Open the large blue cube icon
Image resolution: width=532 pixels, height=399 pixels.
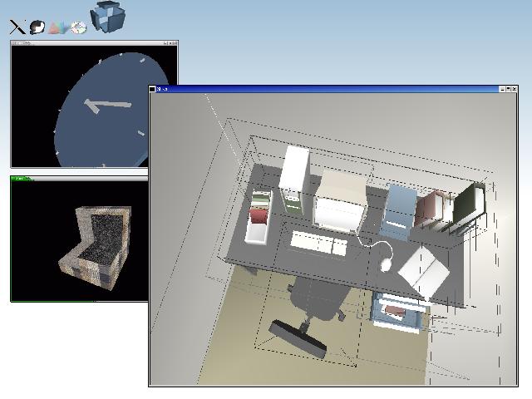click(x=106, y=17)
